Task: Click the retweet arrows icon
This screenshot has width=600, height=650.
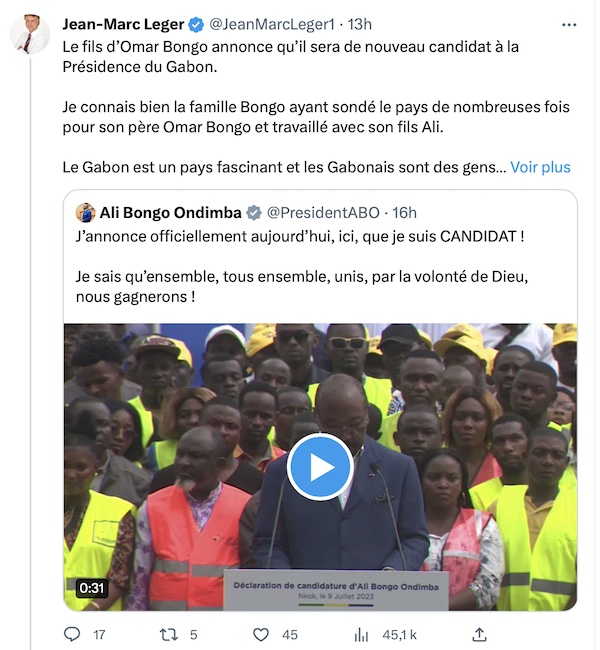Action: pyautogui.click(x=169, y=634)
